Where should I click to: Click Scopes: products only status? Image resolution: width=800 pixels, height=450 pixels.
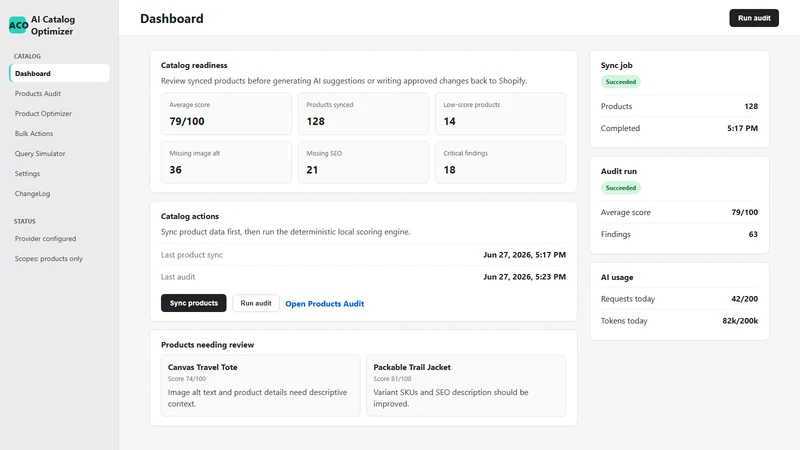(x=48, y=258)
